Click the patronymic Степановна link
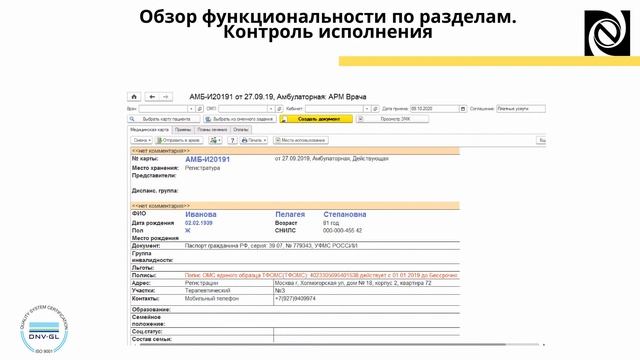The image size is (640, 360). (x=344, y=215)
